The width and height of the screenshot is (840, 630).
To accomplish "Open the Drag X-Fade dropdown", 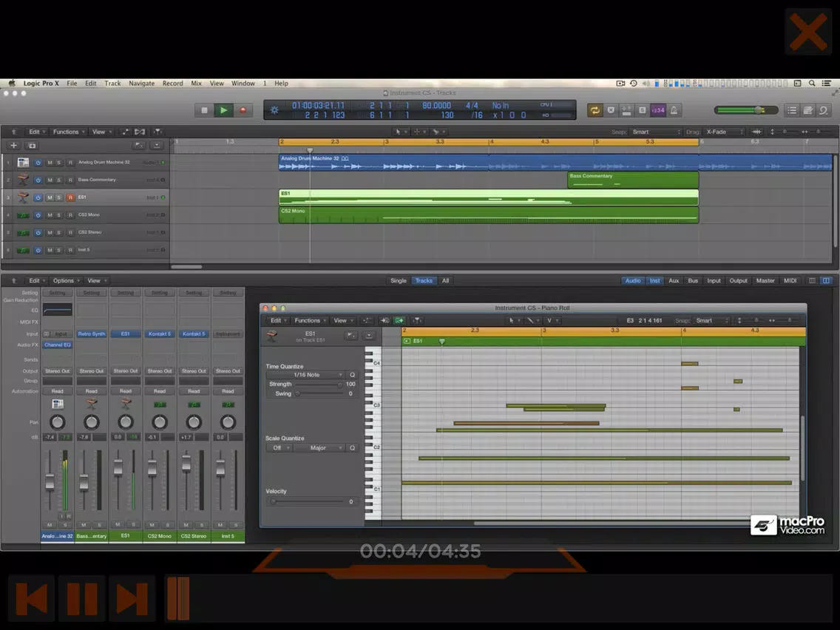I will [725, 132].
